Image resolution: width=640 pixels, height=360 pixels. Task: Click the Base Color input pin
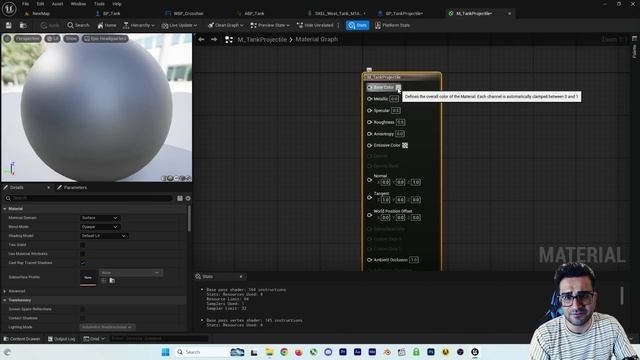369,87
